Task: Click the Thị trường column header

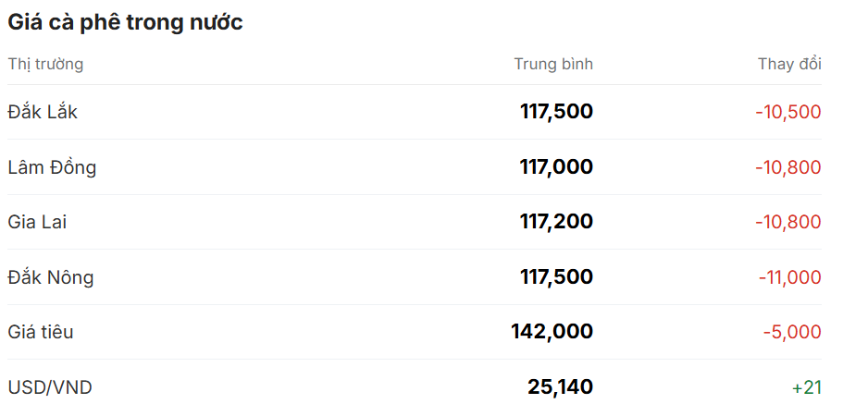Action: click(45, 64)
